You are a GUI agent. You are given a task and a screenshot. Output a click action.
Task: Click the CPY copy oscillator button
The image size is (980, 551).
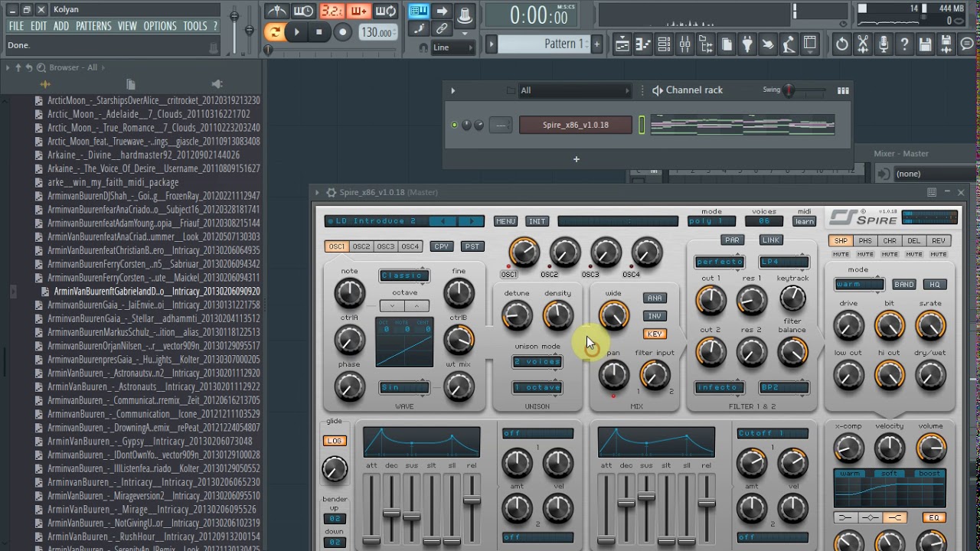pos(441,246)
